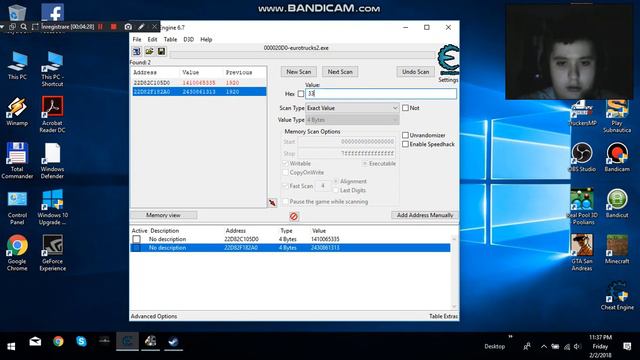The image size is (640, 360).
Task: Open the Table menu
Action: (170, 40)
